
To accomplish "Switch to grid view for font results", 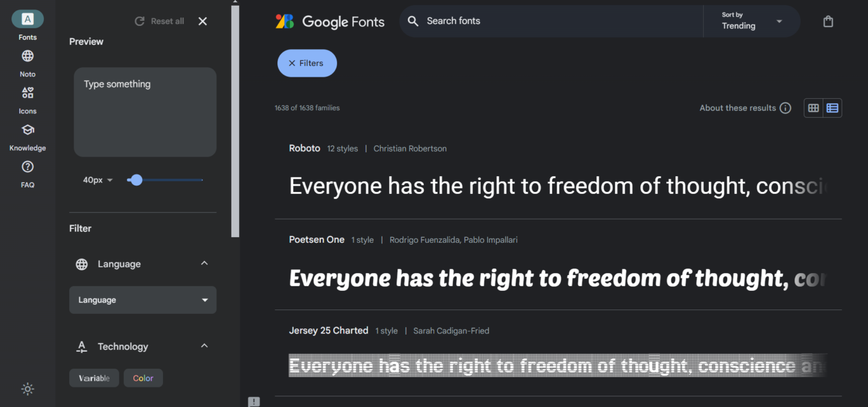I will (x=813, y=108).
